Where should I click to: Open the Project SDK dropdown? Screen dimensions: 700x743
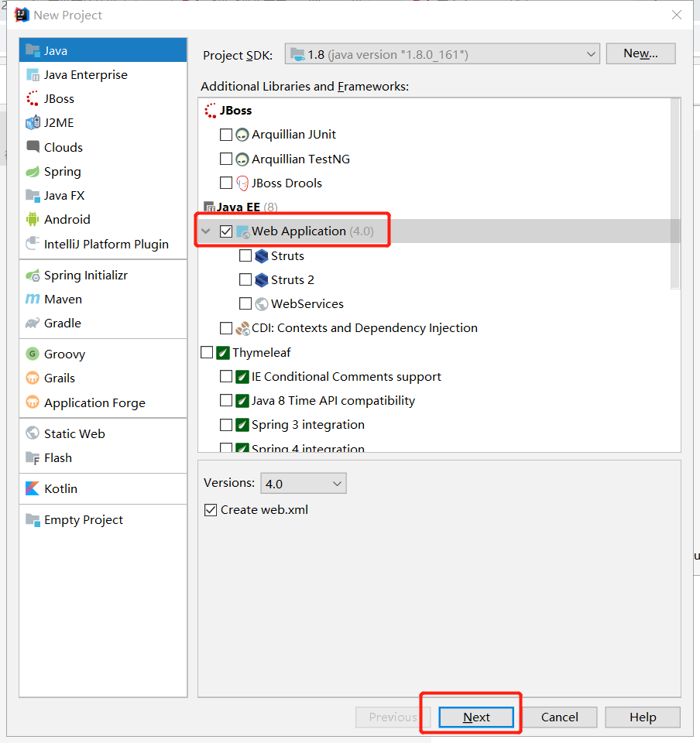442,54
